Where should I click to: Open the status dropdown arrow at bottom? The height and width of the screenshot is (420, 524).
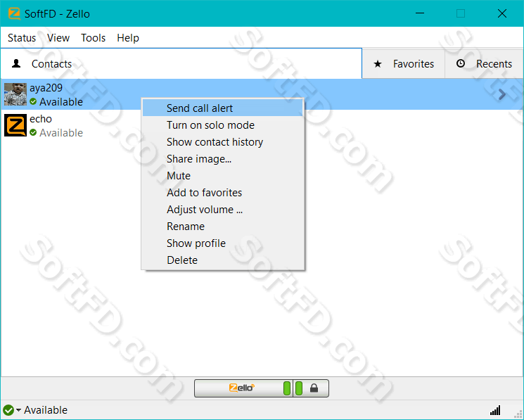(x=18, y=409)
